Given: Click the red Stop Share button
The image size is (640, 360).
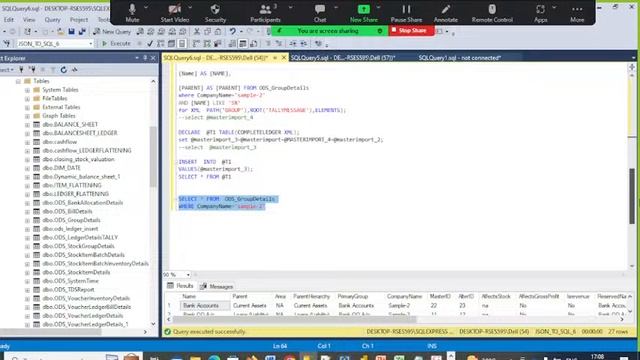Looking at the screenshot, I should point(411,31).
